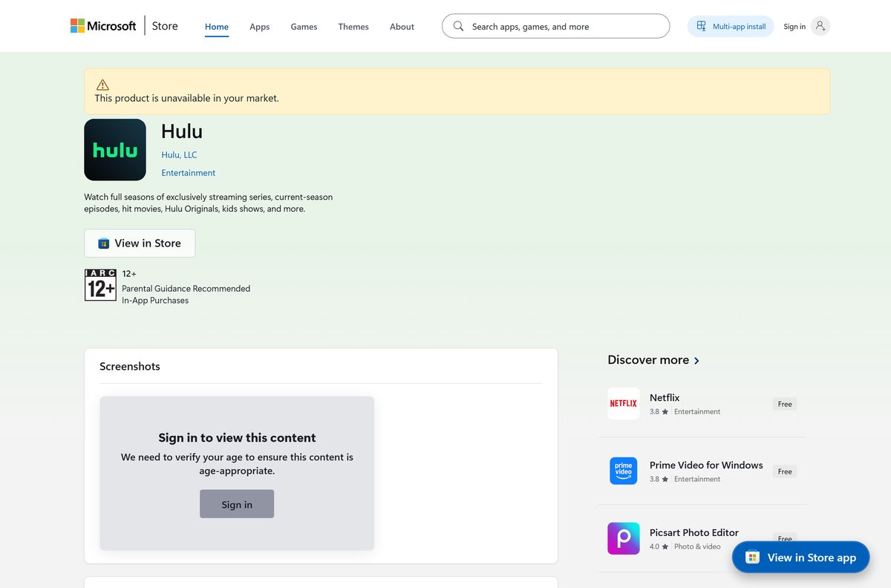Open Prime Video for Windows title
The width and height of the screenshot is (891, 588).
point(706,465)
